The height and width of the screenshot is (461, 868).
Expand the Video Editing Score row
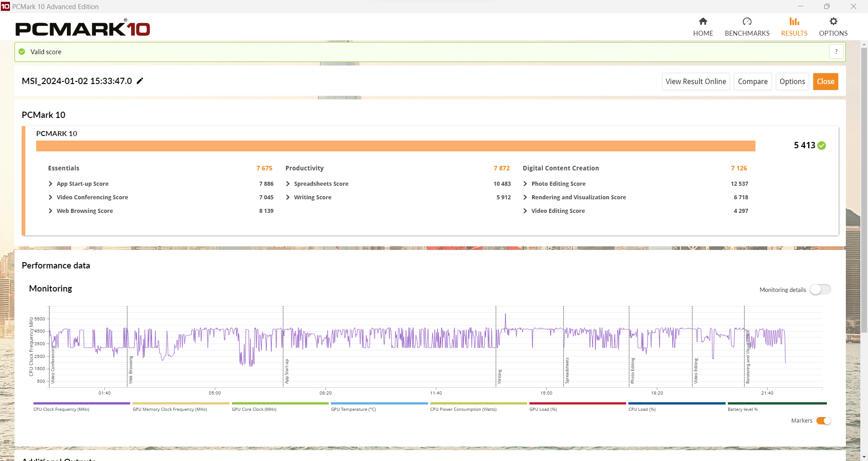[x=525, y=211]
